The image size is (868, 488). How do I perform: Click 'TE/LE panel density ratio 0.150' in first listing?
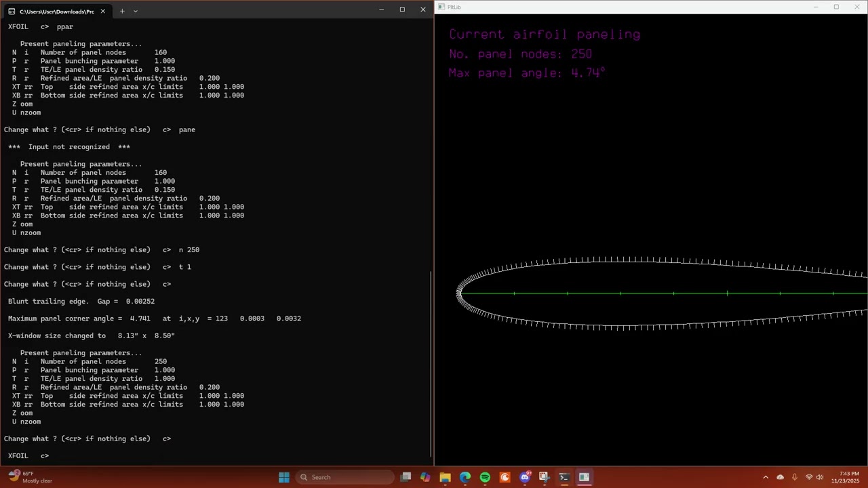[94, 70]
